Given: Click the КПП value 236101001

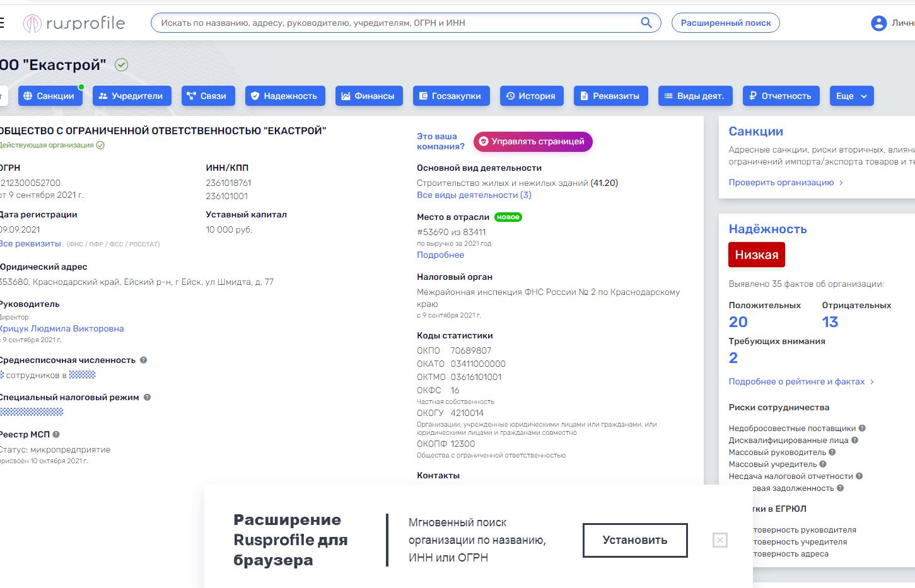Looking at the screenshot, I should click(x=226, y=196).
